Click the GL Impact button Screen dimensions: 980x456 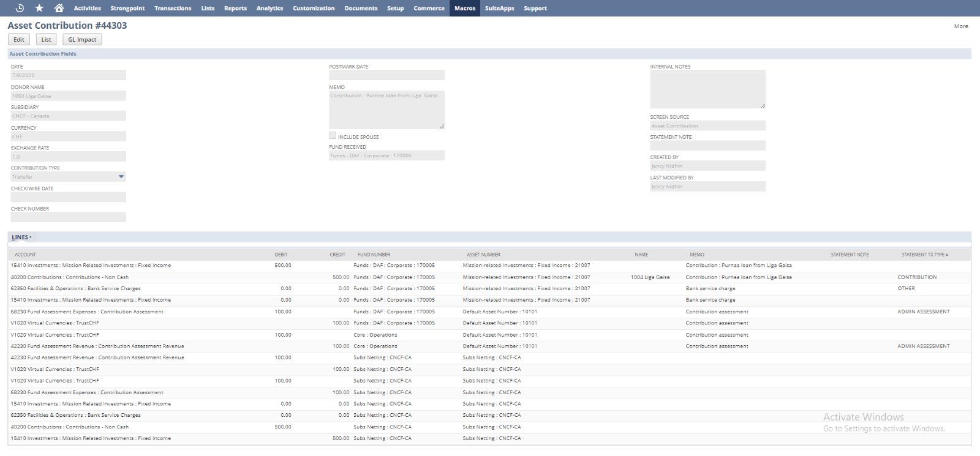pyautogui.click(x=82, y=40)
